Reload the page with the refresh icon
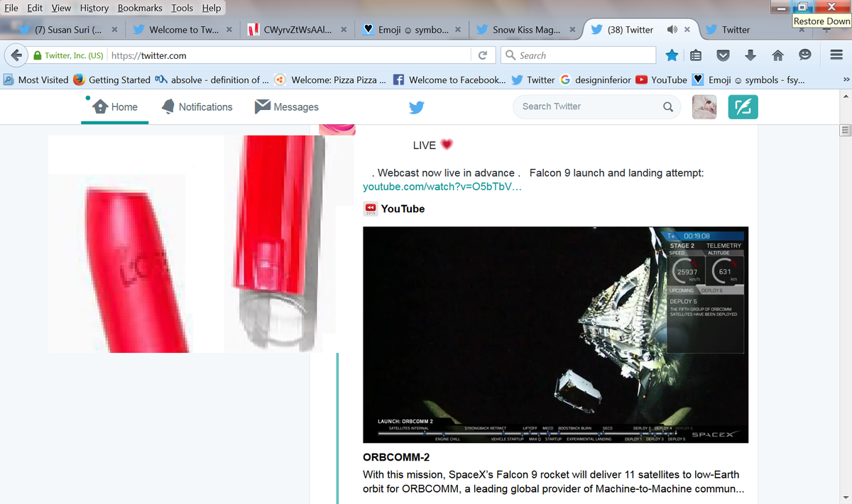 (x=483, y=55)
